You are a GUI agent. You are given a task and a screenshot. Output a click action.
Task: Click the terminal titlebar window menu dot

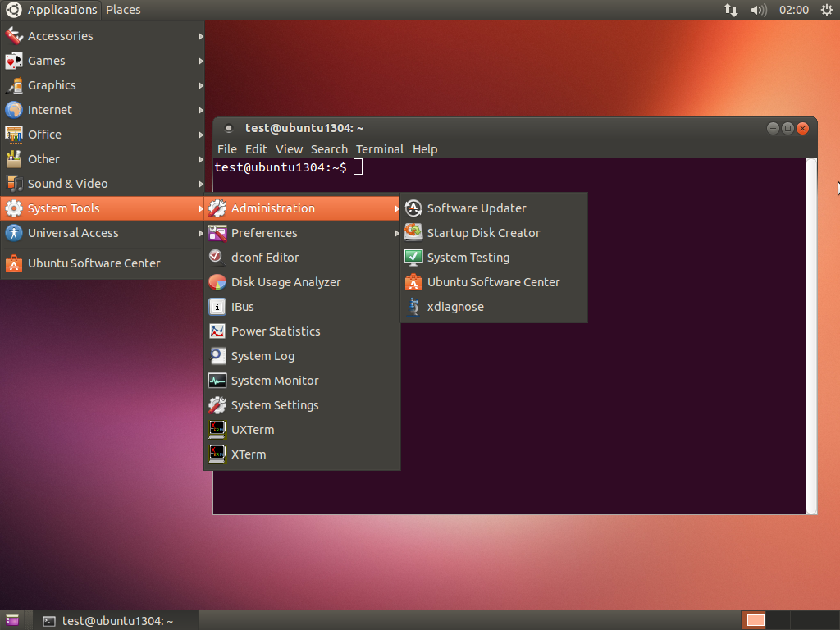pos(229,128)
